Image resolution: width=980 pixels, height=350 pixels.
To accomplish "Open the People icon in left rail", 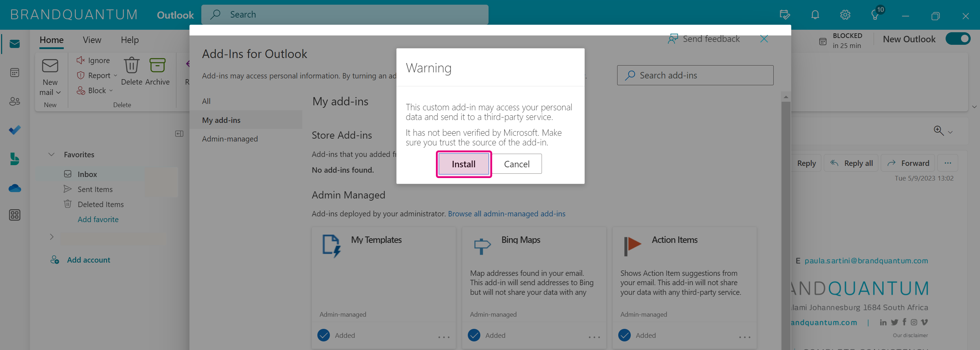I will [14, 101].
